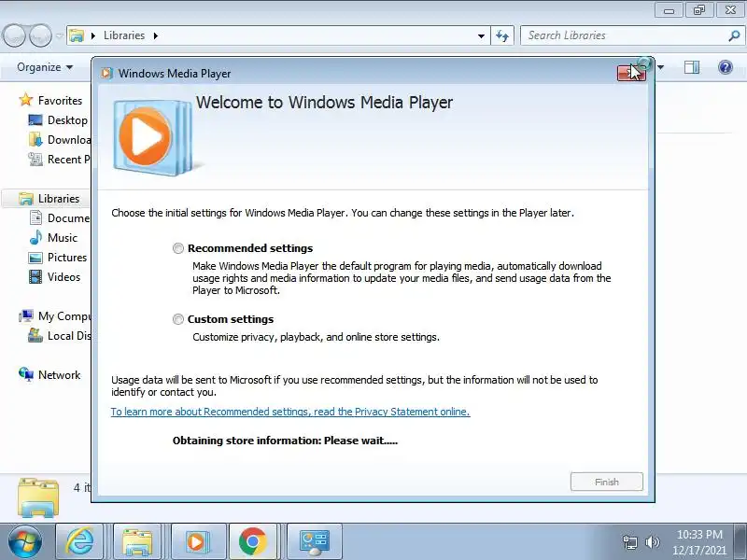747x560 pixels.
Task: Toggle the Explorer preview pane button
Action: pyautogui.click(x=692, y=67)
